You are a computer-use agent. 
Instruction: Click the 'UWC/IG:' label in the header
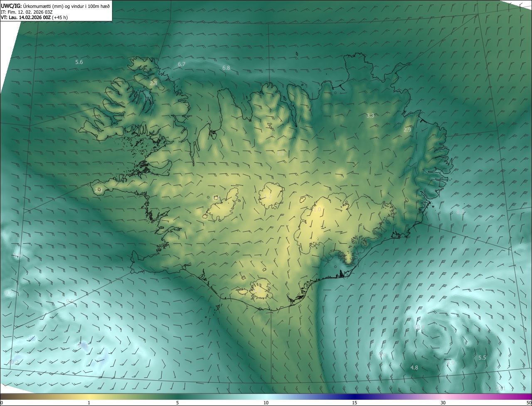pos(11,6)
